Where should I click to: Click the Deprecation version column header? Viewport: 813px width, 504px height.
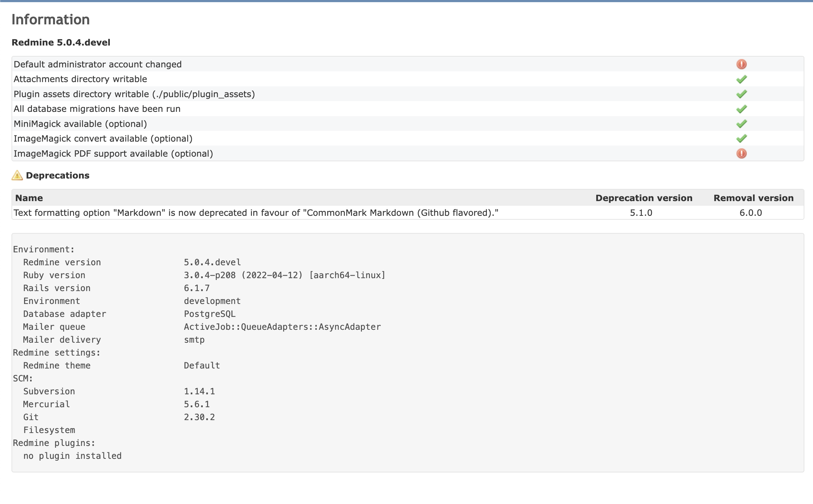[644, 198]
